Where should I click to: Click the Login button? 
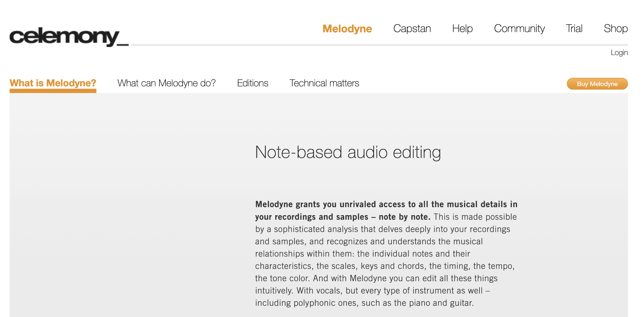point(620,53)
